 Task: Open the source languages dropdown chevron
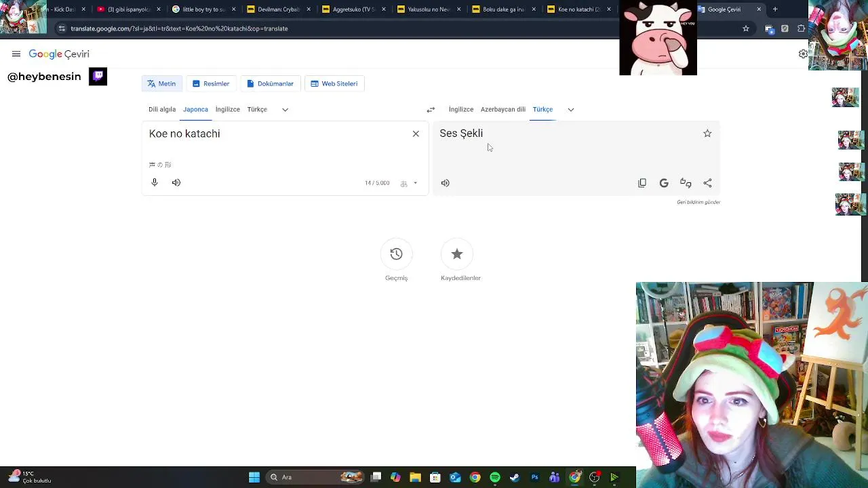click(x=285, y=109)
